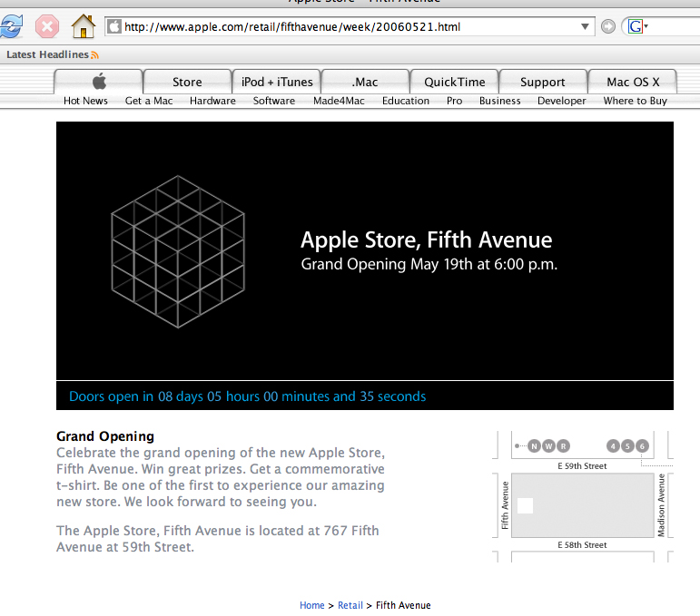
Task: Open the Education link
Action: (405, 101)
